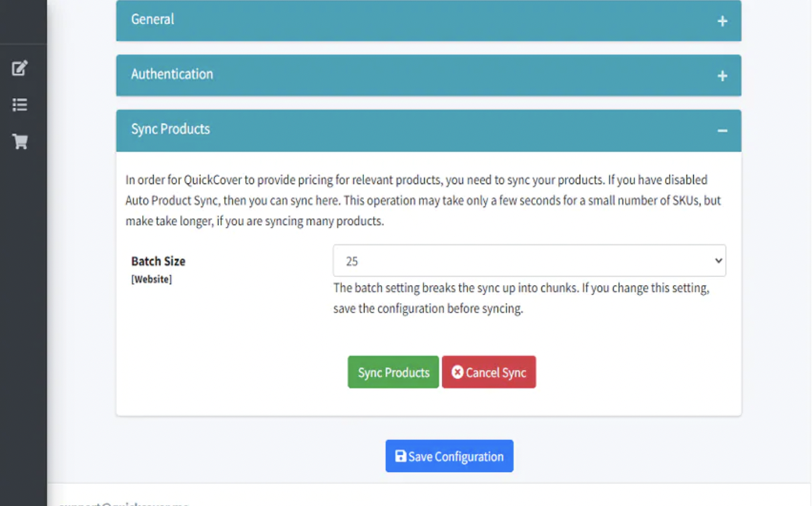Expand General section with plus icon
Screen dimensions: 812x506
[722, 21]
